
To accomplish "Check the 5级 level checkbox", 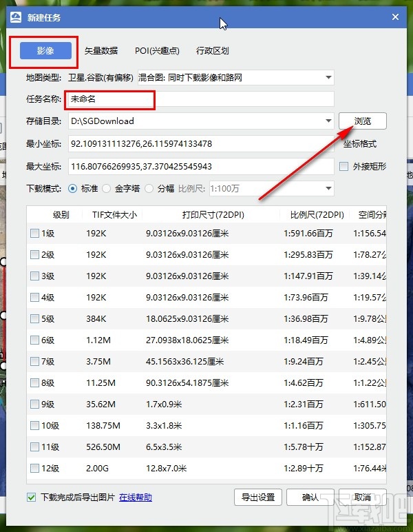I will pos(34,319).
